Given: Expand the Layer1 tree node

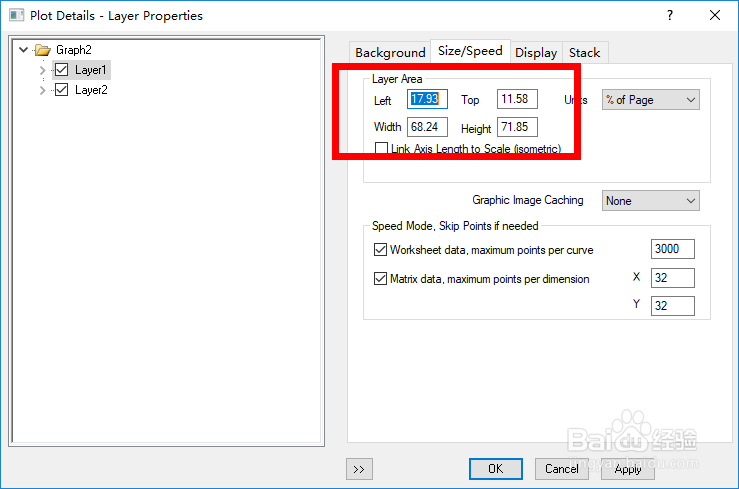Looking at the screenshot, I should click(42, 70).
